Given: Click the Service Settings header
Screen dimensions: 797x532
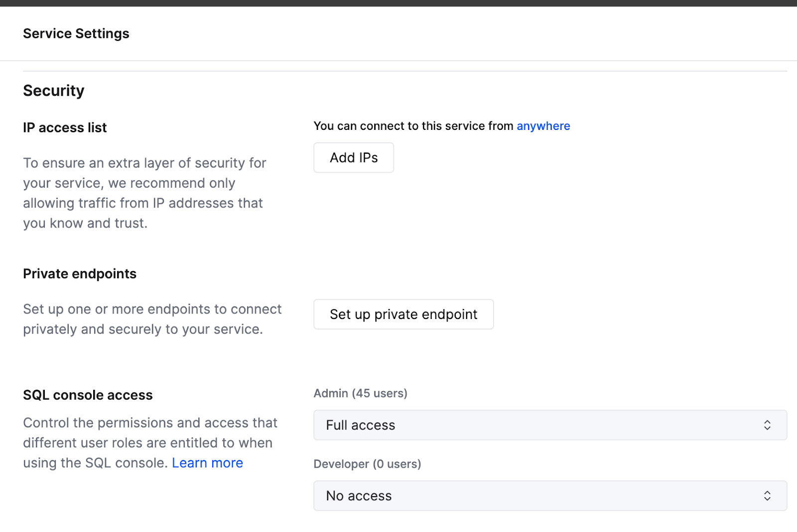Looking at the screenshot, I should [x=76, y=33].
